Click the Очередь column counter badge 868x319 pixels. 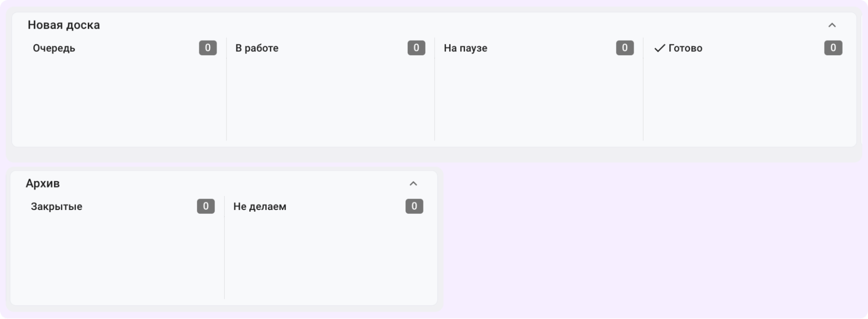(208, 48)
